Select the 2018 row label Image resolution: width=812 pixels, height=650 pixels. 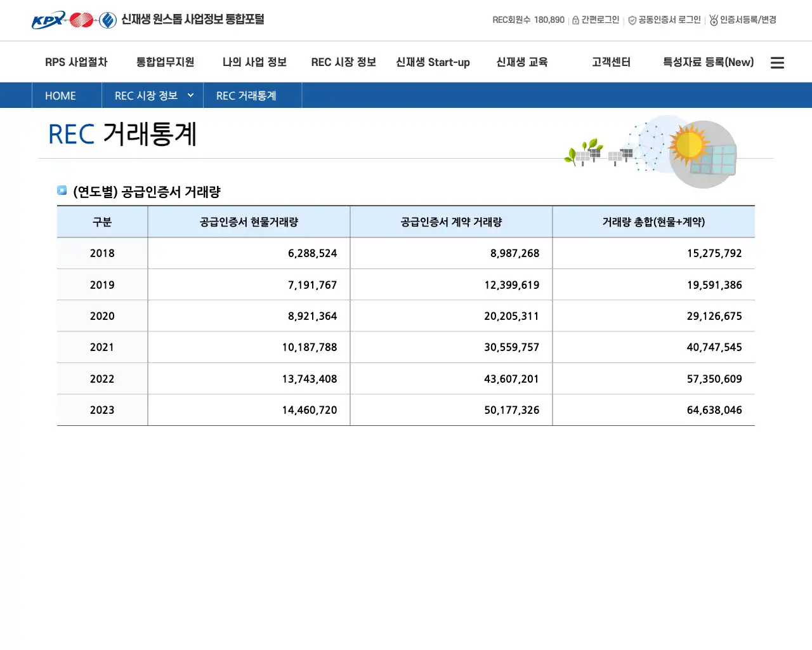pos(102,253)
